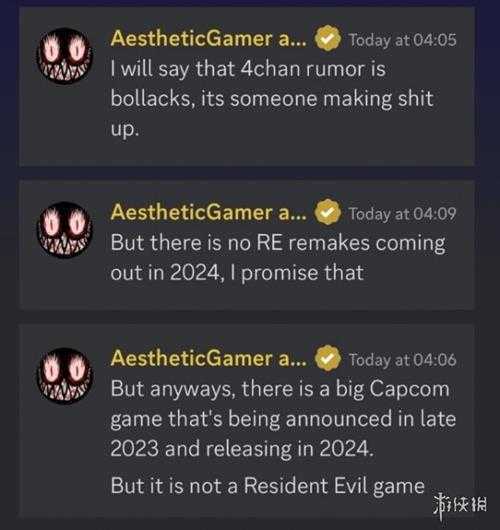Open AestheticGamer profile from 04:09 message

click(x=209, y=212)
